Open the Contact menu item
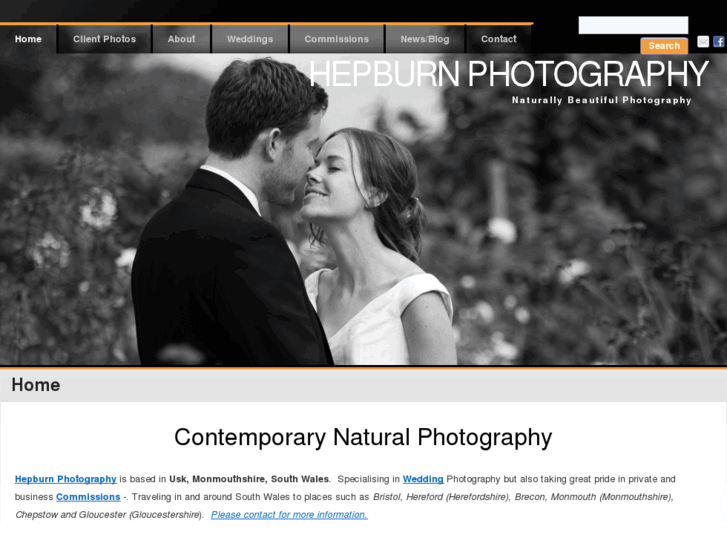 click(498, 39)
